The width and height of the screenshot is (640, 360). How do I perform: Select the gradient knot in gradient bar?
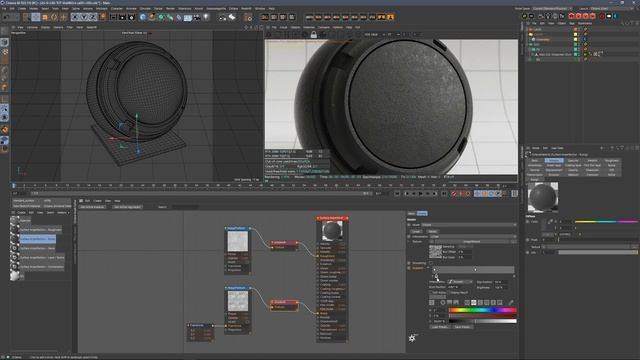(436, 276)
